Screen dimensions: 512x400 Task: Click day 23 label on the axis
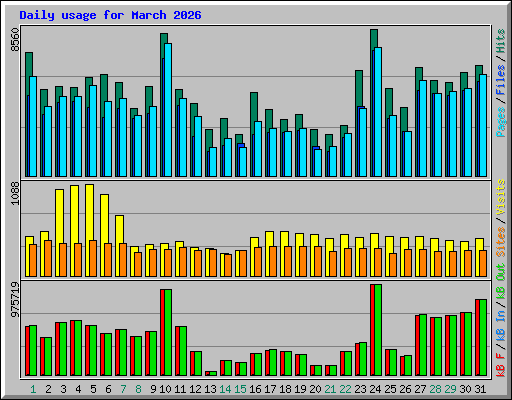tap(360, 389)
